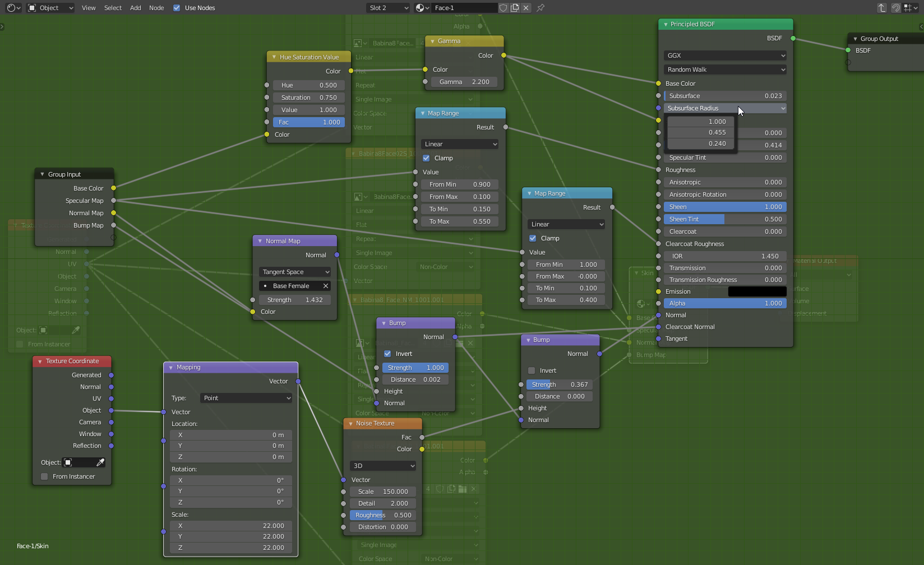Screen dimensions: 924x565
Task: Open the left toolbar arrow tab
Action: pos(2,26)
